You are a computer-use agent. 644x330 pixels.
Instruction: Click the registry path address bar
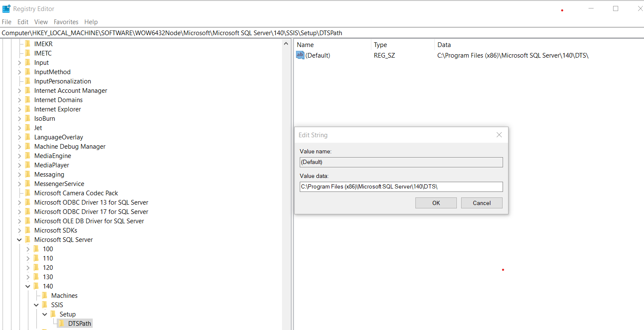(x=322, y=33)
